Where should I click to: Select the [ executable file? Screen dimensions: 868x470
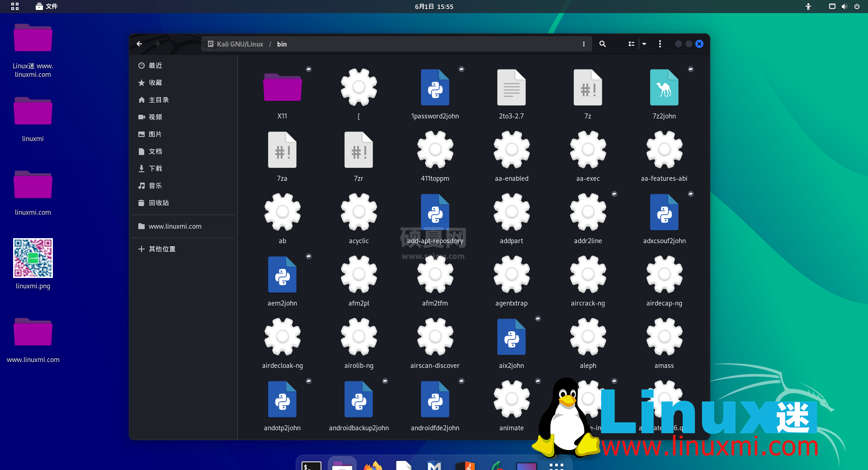pyautogui.click(x=359, y=94)
